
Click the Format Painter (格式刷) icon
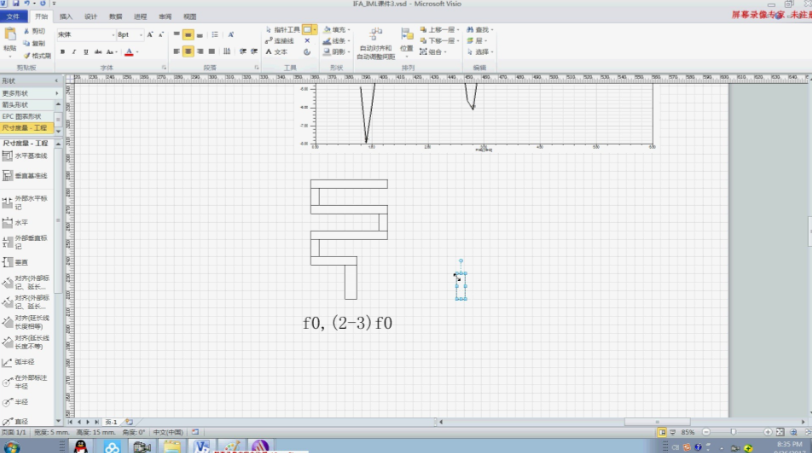(37, 56)
